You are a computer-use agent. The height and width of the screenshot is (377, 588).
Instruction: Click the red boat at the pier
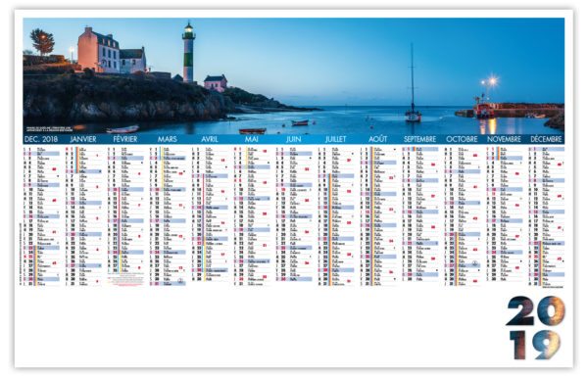point(483,111)
